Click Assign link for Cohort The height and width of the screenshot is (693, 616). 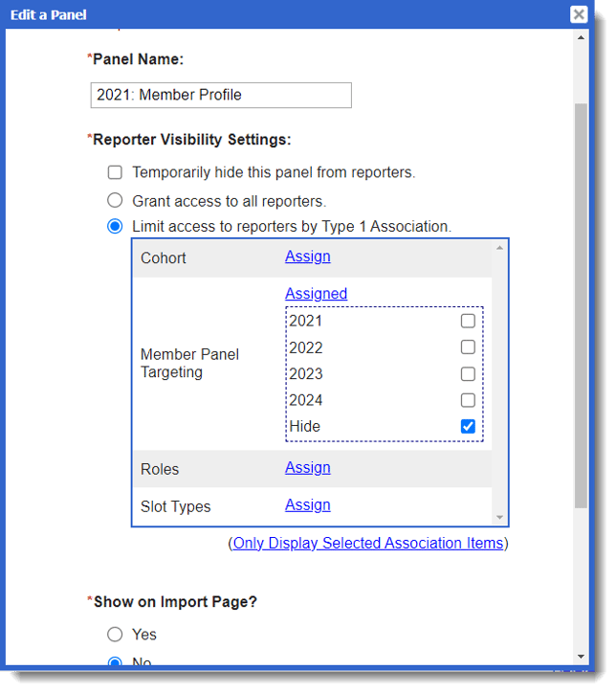307,257
